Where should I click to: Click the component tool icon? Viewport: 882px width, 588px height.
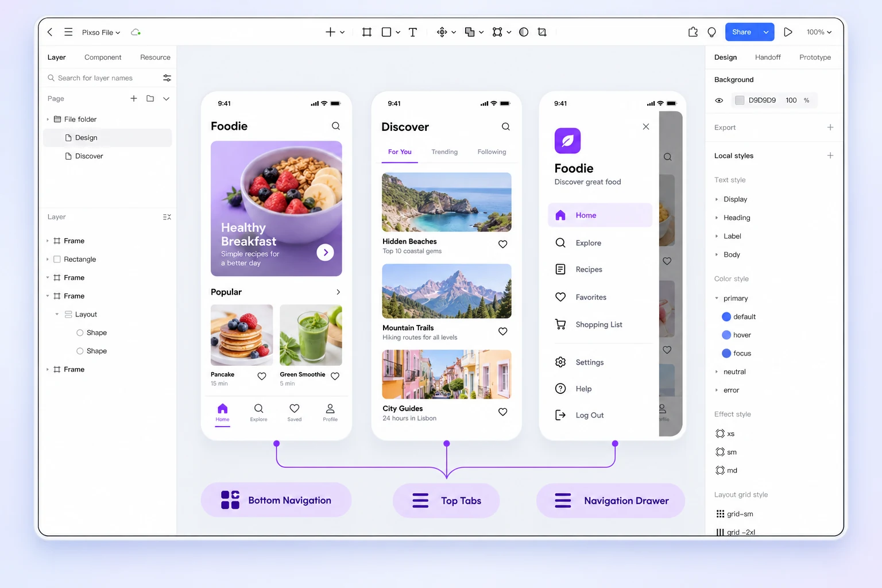point(442,32)
